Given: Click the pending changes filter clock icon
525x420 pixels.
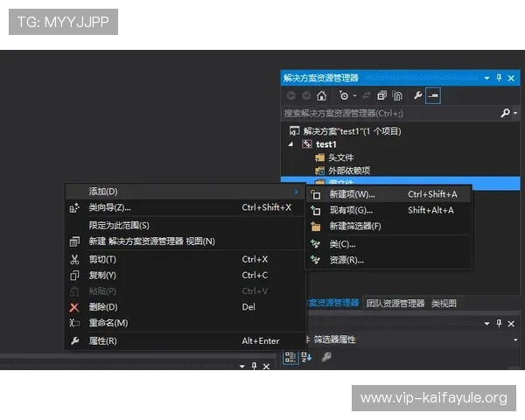Looking at the screenshot, I should click(344, 95).
